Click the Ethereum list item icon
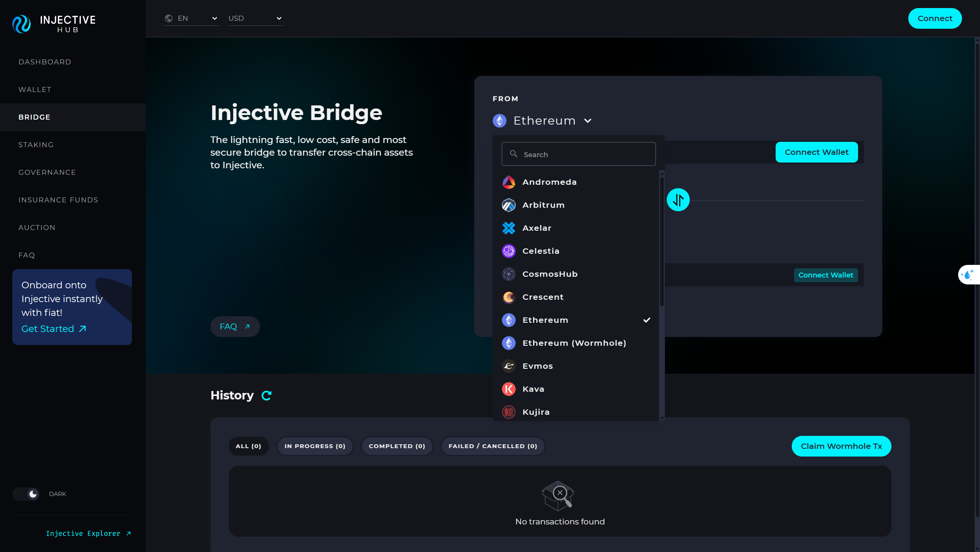Screen dimensions: 980x552 click(509, 320)
